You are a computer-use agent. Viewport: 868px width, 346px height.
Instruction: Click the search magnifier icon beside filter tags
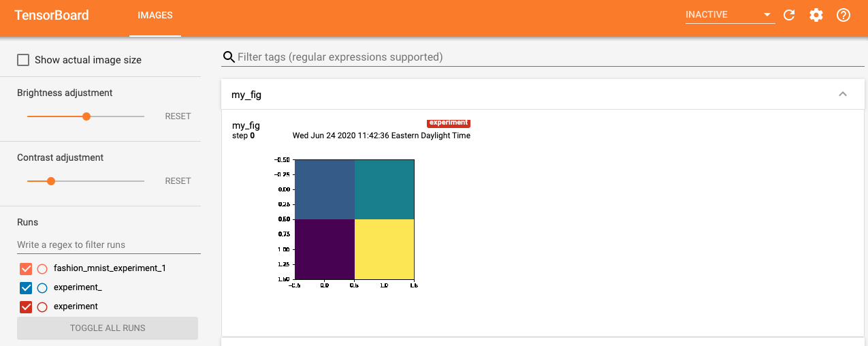[x=229, y=57]
